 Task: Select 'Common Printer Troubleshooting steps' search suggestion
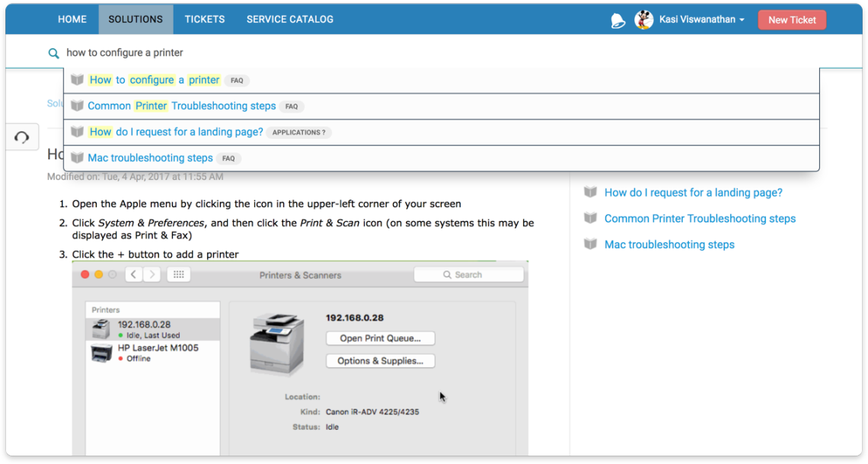click(182, 106)
